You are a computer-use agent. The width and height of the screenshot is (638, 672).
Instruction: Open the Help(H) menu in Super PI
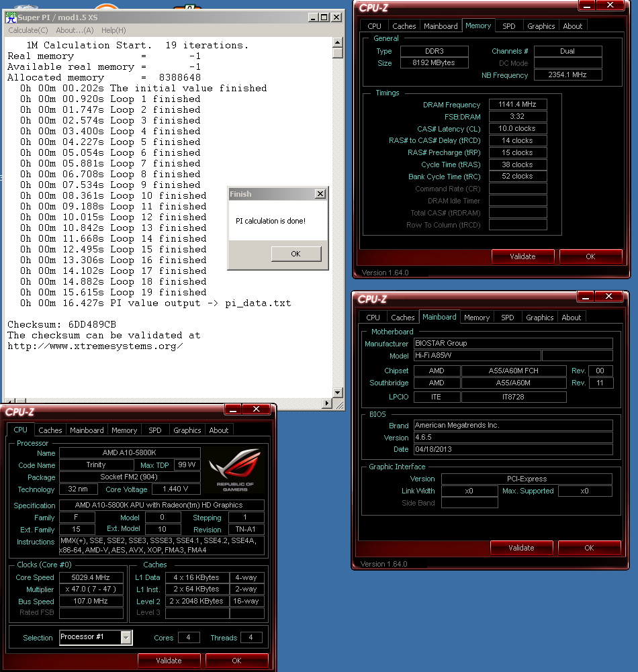click(113, 30)
